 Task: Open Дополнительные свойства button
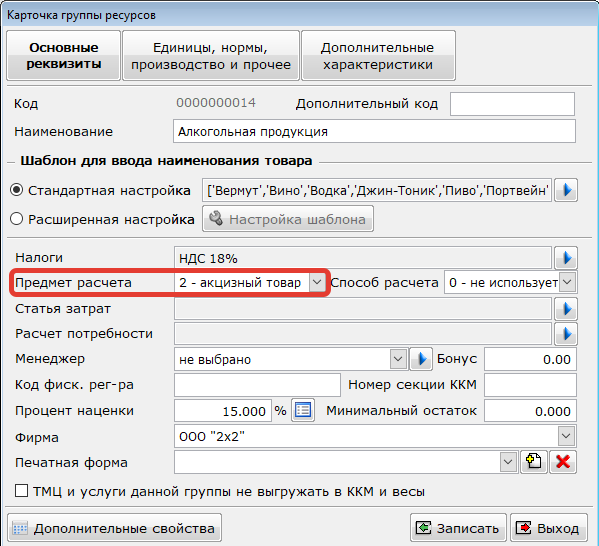click(114, 528)
